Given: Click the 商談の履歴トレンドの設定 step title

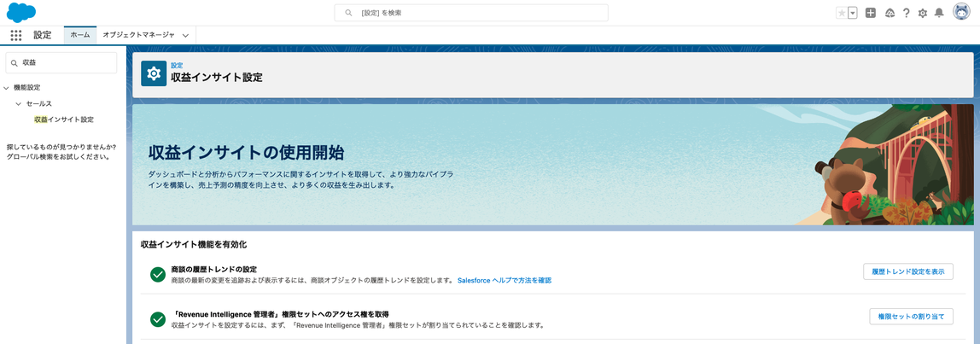Looking at the screenshot, I should point(214,269).
